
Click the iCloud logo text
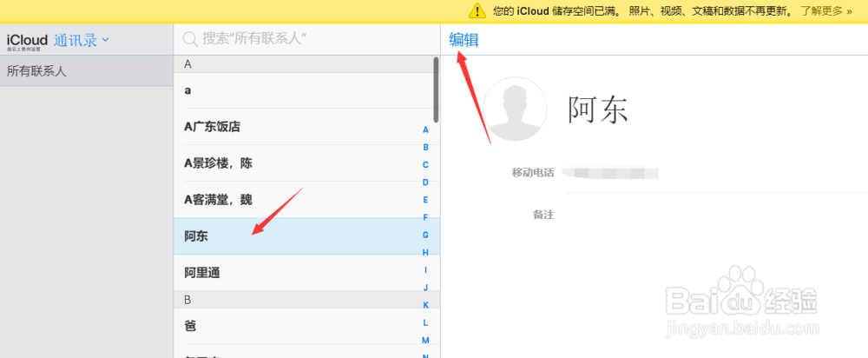point(27,40)
